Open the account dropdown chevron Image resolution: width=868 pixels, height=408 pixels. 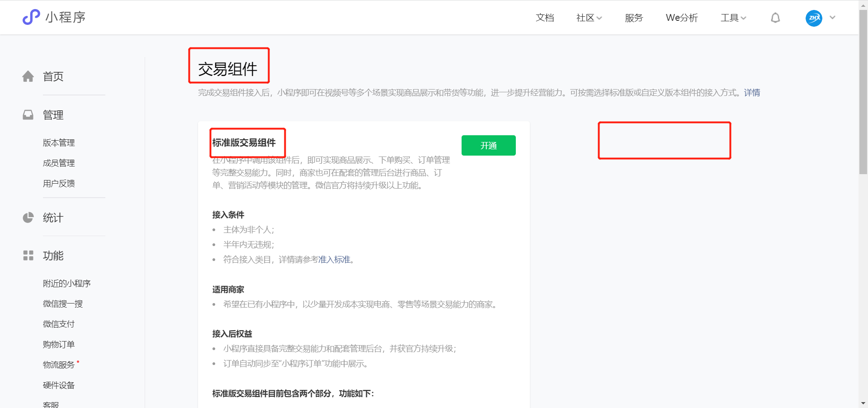coord(833,18)
